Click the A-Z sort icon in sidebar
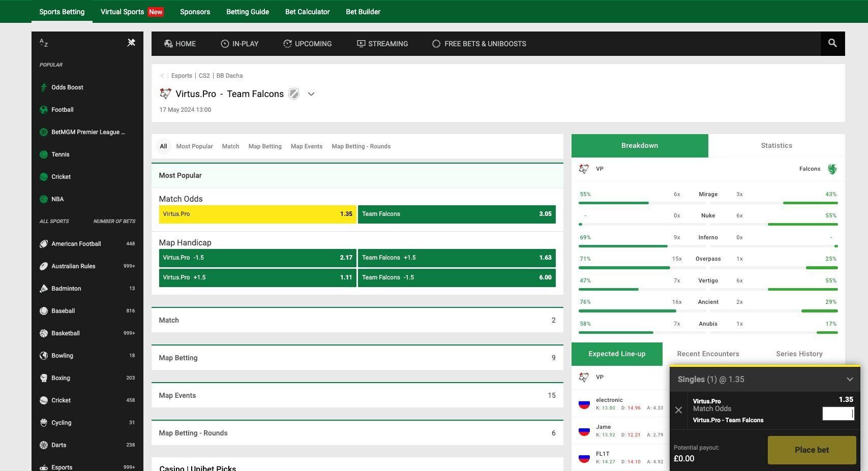868x471 pixels. (x=44, y=43)
